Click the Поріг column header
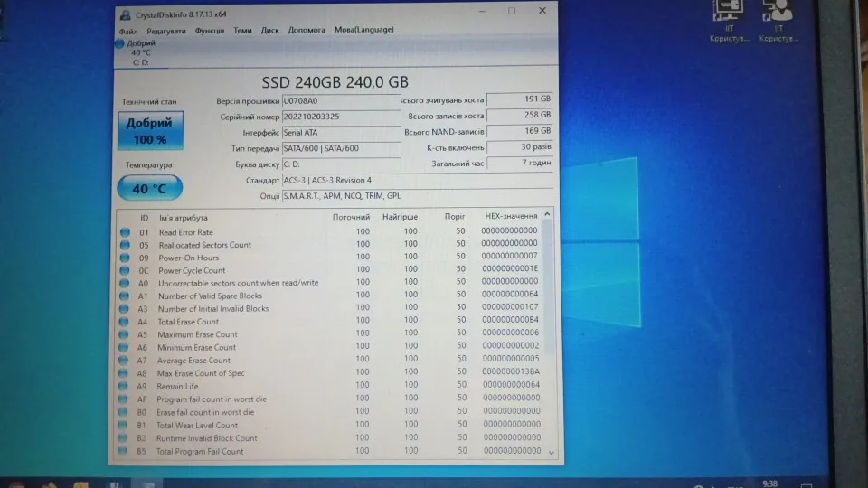This screenshot has height=488, width=868. (x=455, y=216)
